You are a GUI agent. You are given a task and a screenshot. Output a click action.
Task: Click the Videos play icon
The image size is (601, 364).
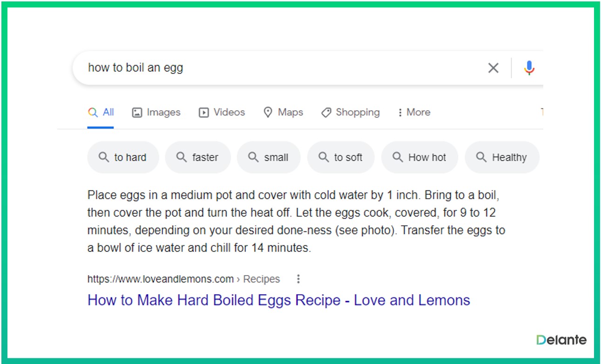(204, 113)
